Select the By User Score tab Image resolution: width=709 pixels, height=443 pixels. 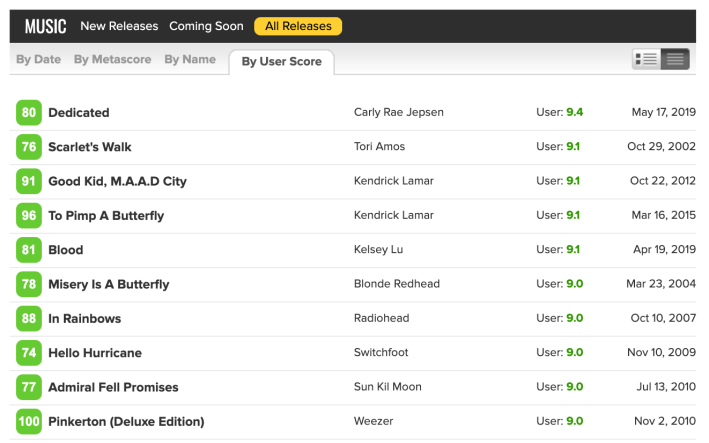pos(281,62)
